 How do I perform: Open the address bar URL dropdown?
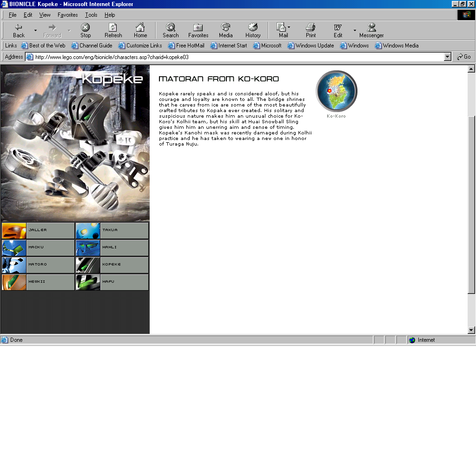tap(448, 57)
